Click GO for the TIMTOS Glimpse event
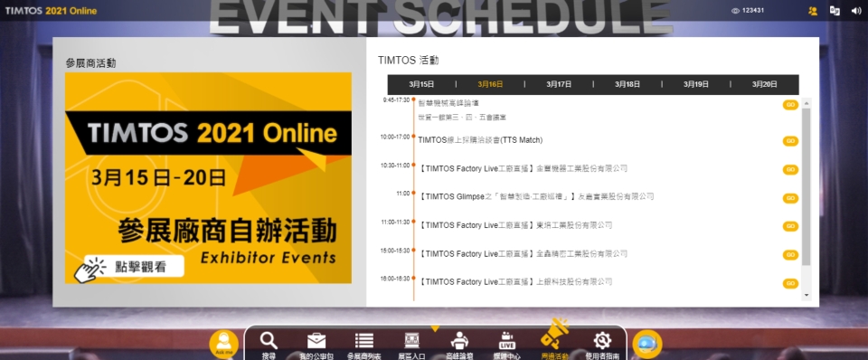 [790, 198]
